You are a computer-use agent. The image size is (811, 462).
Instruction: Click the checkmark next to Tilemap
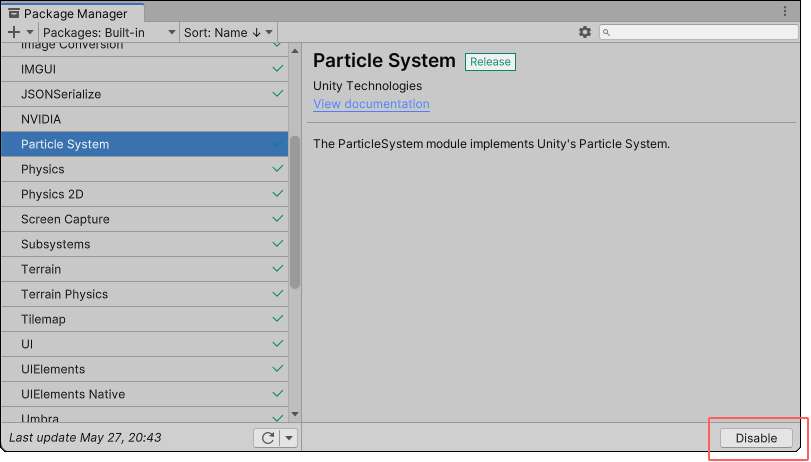tap(278, 318)
